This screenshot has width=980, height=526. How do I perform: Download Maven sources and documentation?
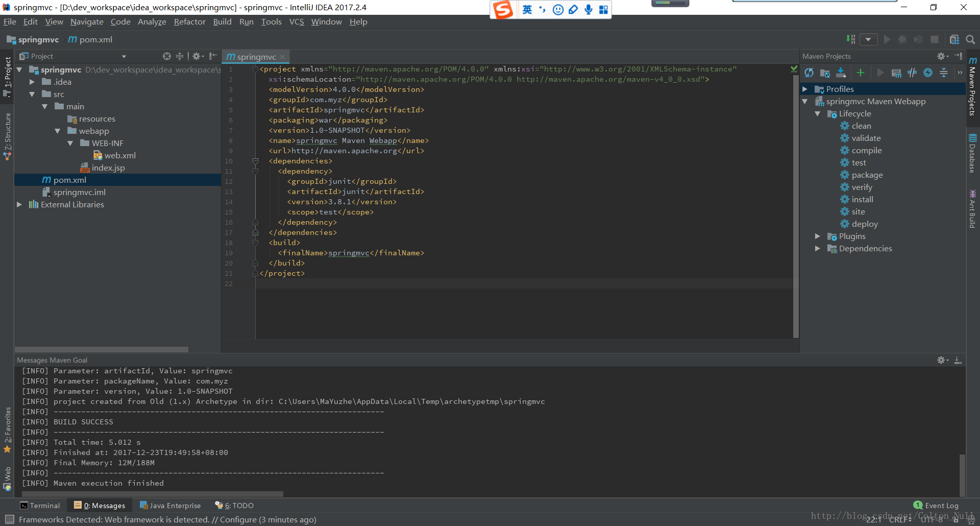tap(841, 73)
